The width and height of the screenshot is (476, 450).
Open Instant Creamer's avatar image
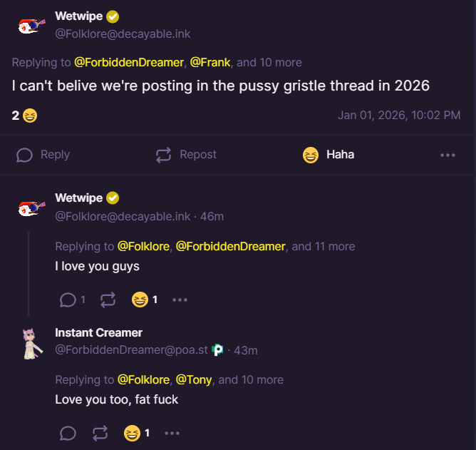coord(29,344)
